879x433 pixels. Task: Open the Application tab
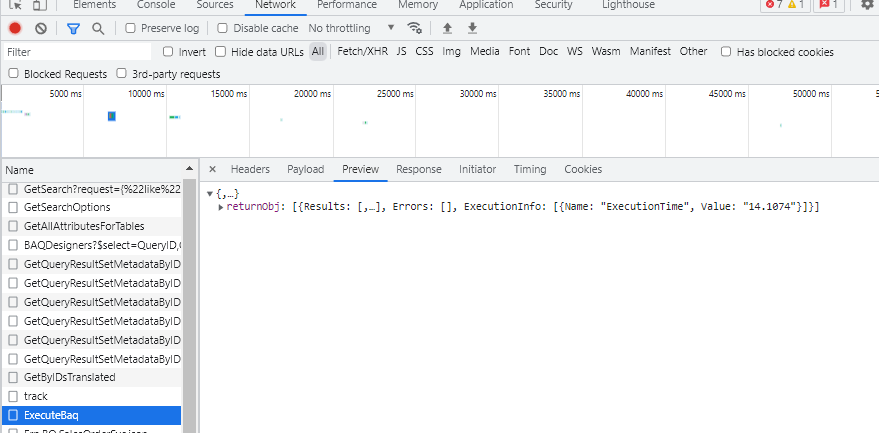[486, 4]
